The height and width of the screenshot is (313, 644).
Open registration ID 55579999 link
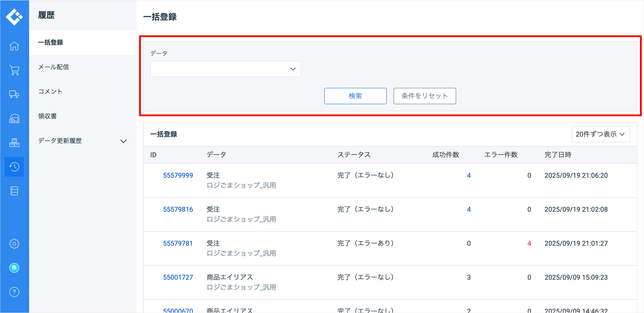coord(178,176)
